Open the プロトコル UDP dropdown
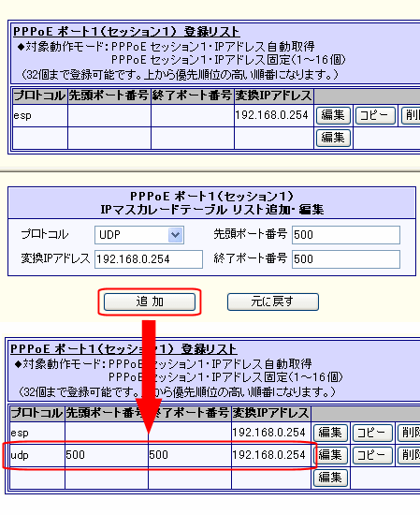Screen dimensions: 420x515 tap(139, 235)
